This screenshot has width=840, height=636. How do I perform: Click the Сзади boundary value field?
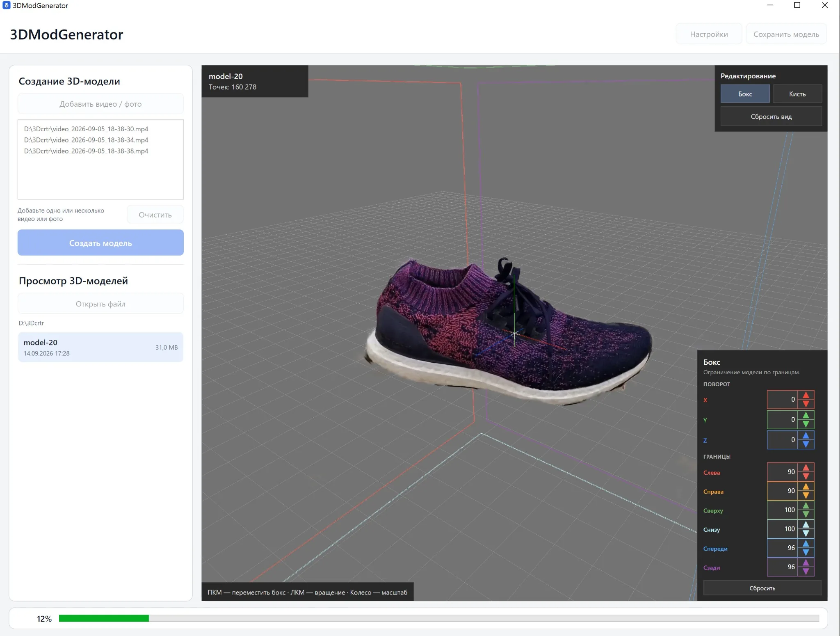tap(782, 567)
